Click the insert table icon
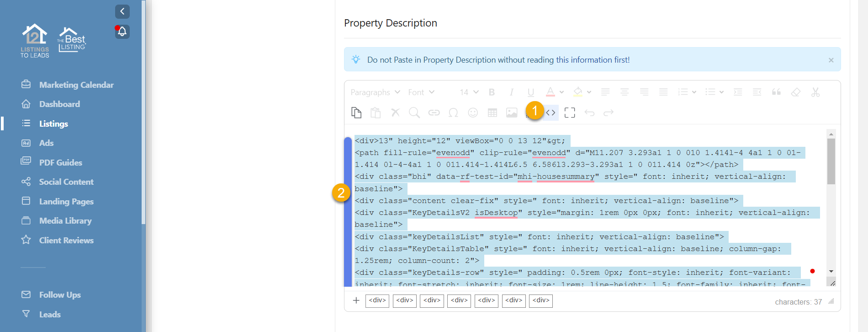Viewport: 868px width, 332px height. tap(492, 112)
